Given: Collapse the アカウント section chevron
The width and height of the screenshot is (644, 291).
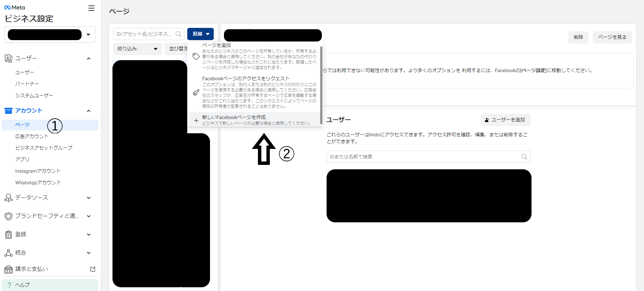Looking at the screenshot, I should coord(89,111).
